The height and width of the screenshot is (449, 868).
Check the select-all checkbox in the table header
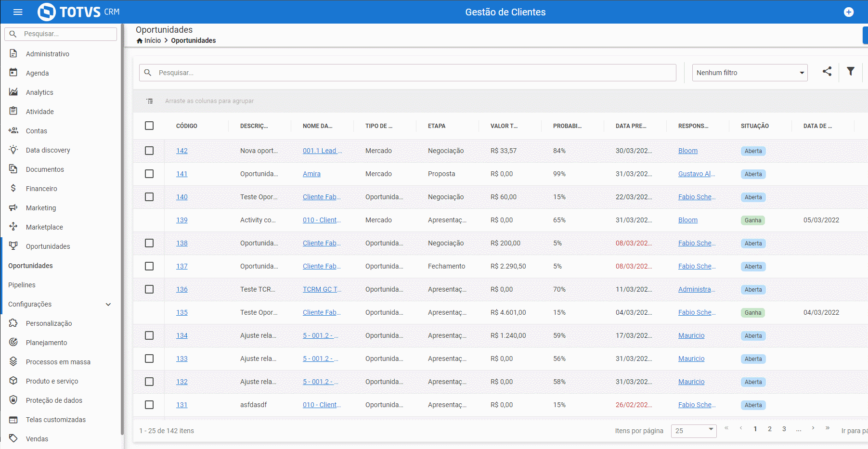pyautogui.click(x=149, y=126)
